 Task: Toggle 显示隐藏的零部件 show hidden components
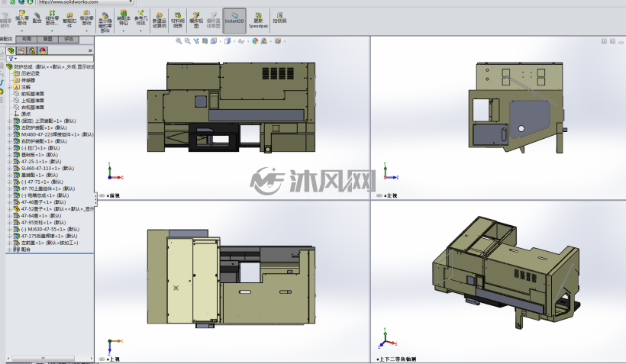(105, 22)
